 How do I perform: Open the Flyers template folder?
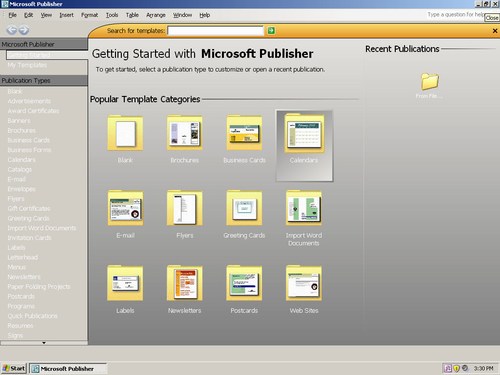pos(184,208)
